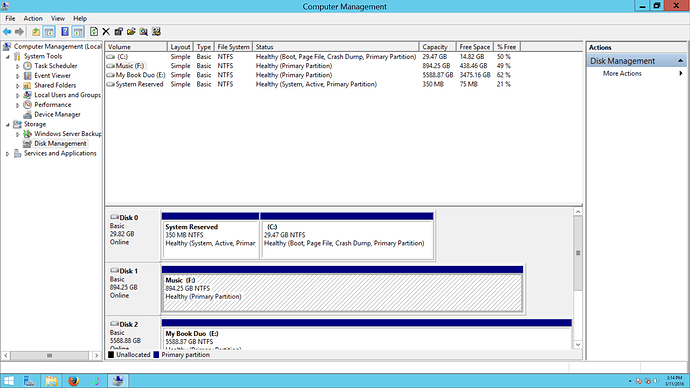Open More Actions submenu in Actions pane
The height and width of the screenshot is (388, 690).
(636, 73)
